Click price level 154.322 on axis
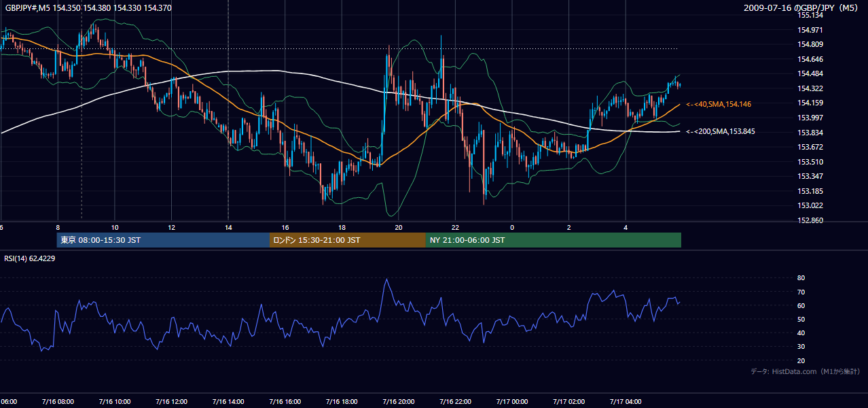 tap(810, 88)
